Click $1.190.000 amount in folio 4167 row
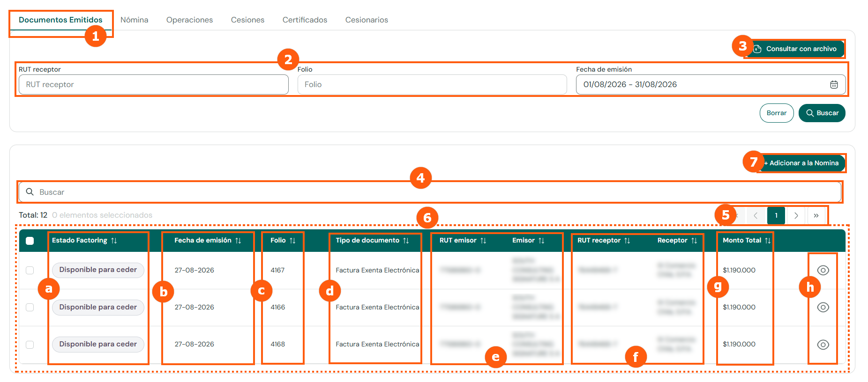This screenshot has width=868, height=382. [x=739, y=270]
